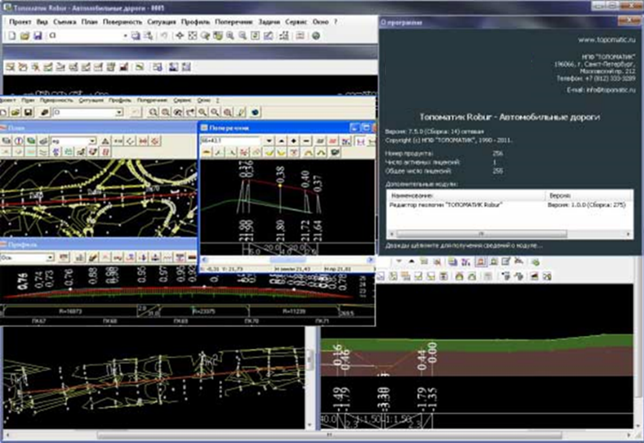
Task: Click the Open folder icon in main toolbar
Action: pos(25,36)
